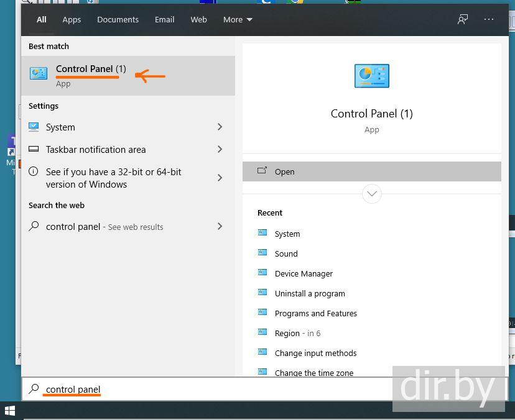
Task: Open the Control Panel (1) best match result
Action: [x=128, y=76]
